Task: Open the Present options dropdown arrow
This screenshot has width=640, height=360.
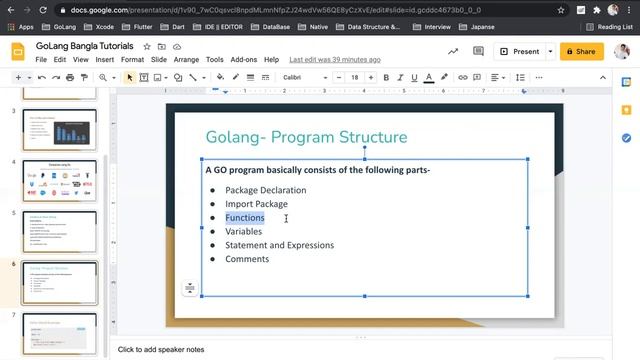Action: (x=550, y=51)
